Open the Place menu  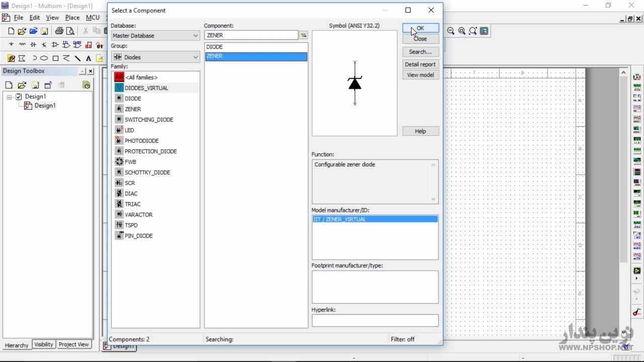pyautogui.click(x=72, y=18)
